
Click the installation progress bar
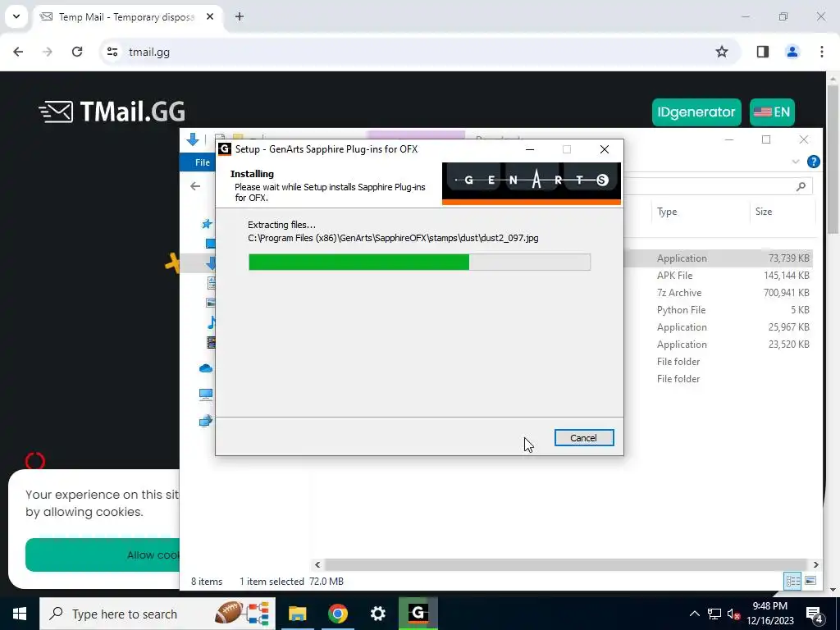(x=419, y=262)
